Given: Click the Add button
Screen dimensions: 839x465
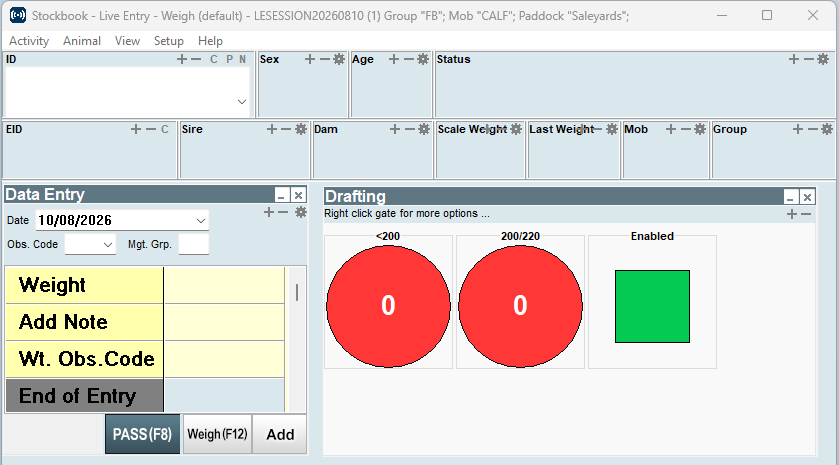Looking at the screenshot, I should pos(280,434).
